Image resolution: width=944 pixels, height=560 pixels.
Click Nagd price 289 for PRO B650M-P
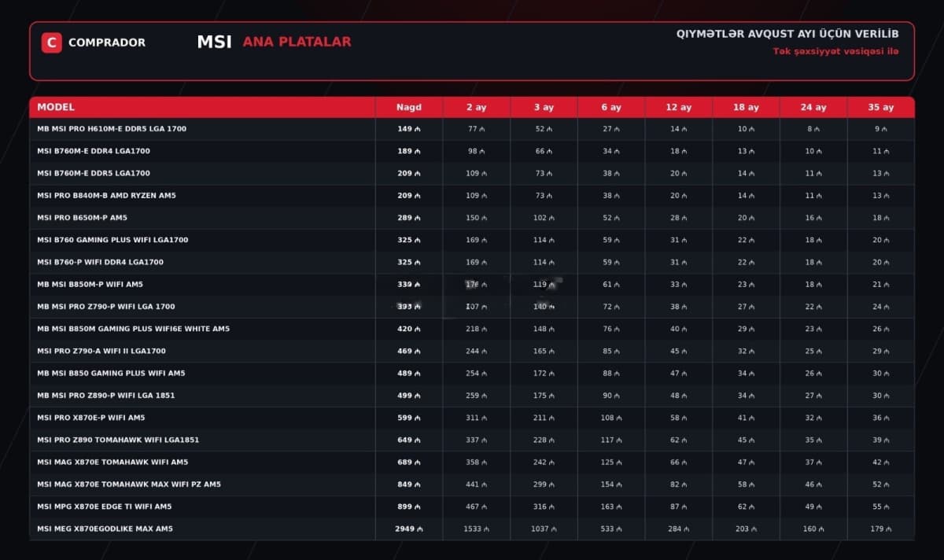coord(409,218)
